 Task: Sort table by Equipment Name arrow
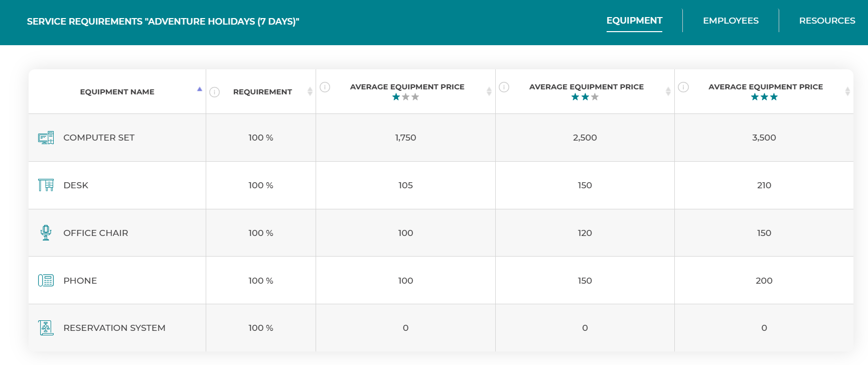point(199,89)
